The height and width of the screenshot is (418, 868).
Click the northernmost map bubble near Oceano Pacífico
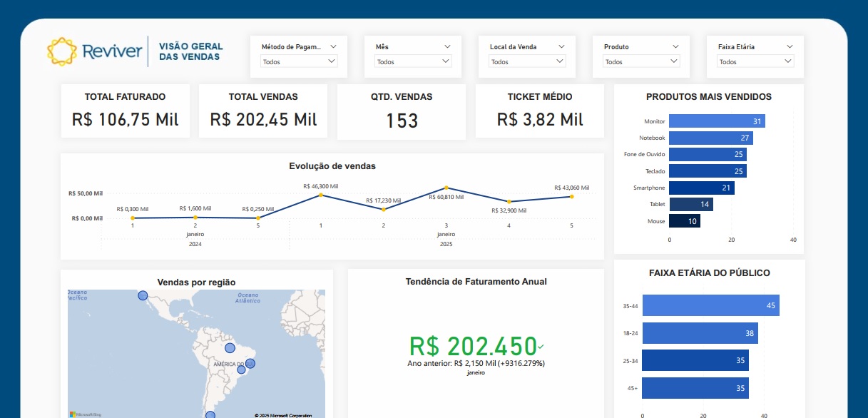[x=143, y=295]
